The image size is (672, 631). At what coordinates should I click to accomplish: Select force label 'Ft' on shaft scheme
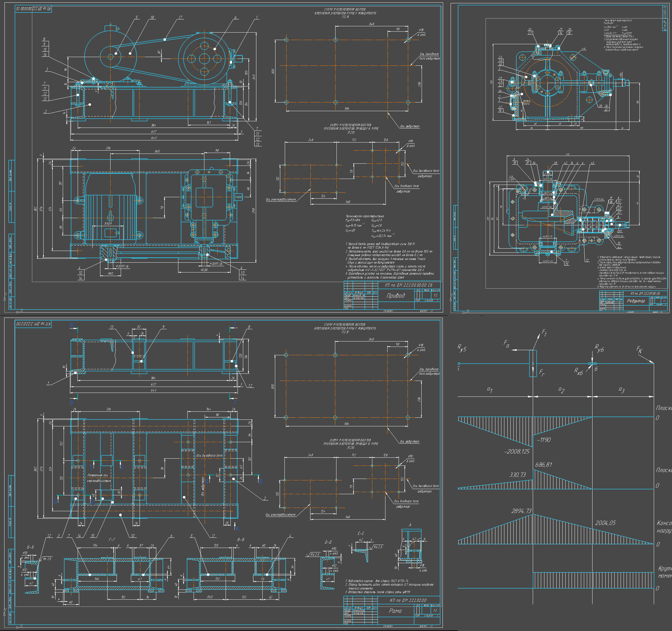tap(544, 333)
